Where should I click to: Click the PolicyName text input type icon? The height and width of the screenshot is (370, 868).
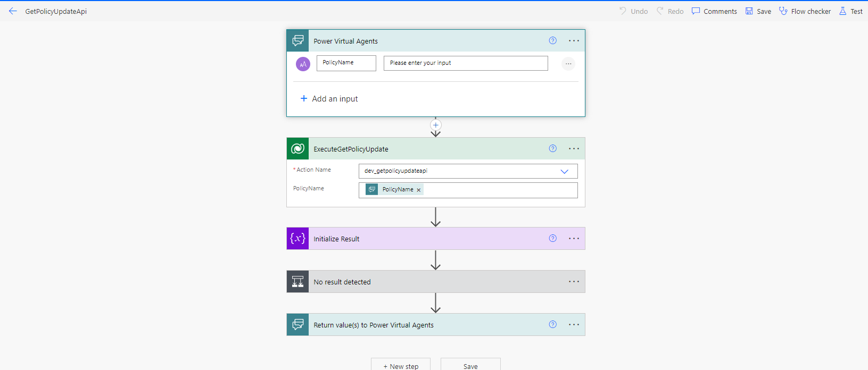pos(303,64)
